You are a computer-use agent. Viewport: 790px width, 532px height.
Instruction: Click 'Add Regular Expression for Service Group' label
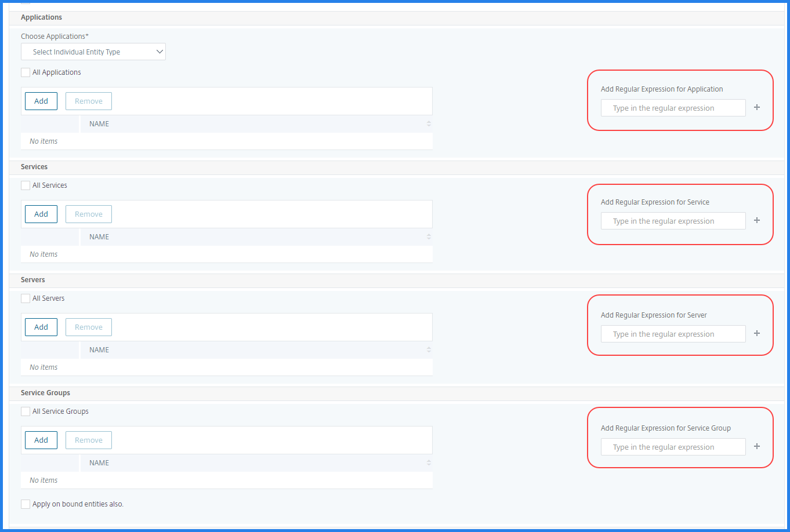(x=666, y=428)
